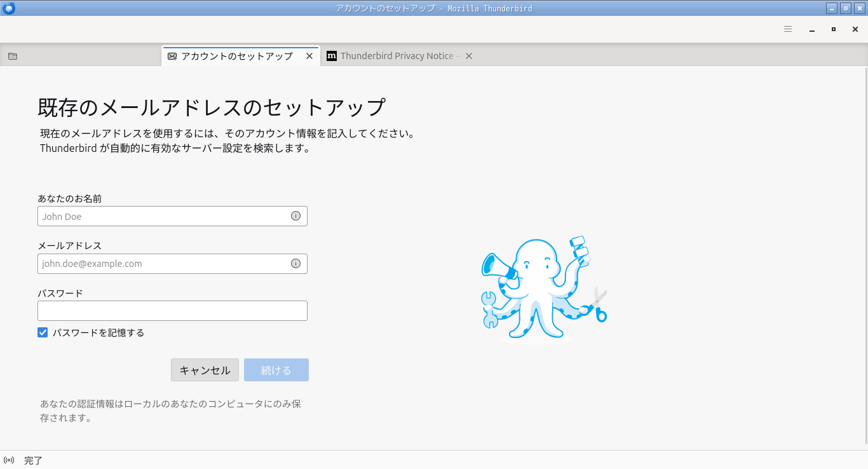The height and width of the screenshot is (469, 868).
Task: Focus the メールアドレス input field
Action: click(x=172, y=264)
